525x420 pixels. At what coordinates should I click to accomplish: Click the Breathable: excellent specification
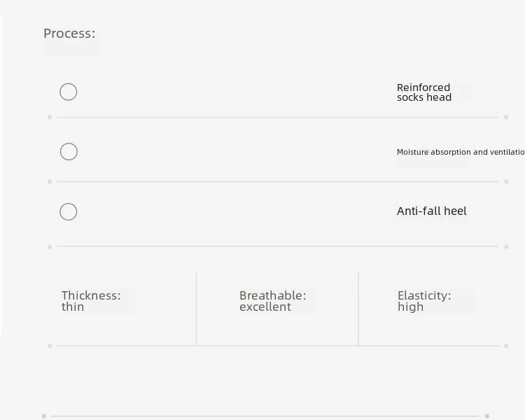[272, 301]
